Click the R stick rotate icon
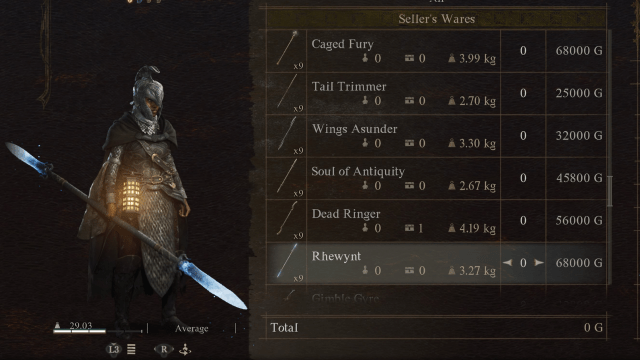The height and width of the screenshot is (360, 640). pyautogui.click(x=164, y=349)
